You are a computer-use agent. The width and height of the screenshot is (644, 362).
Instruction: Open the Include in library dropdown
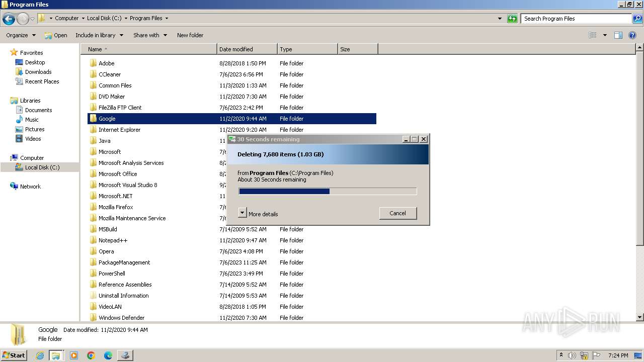click(99, 35)
